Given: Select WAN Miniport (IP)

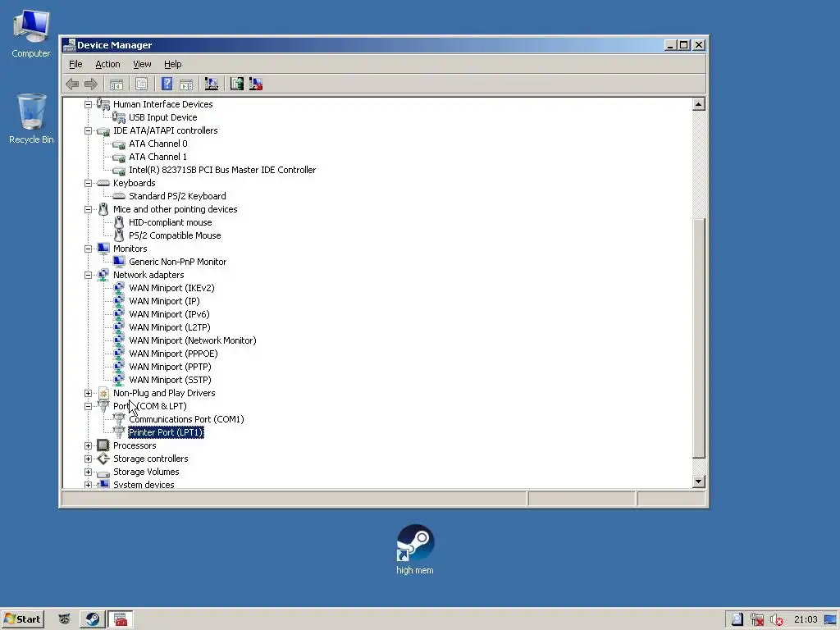Looking at the screenshot, I should click(164, 301).
